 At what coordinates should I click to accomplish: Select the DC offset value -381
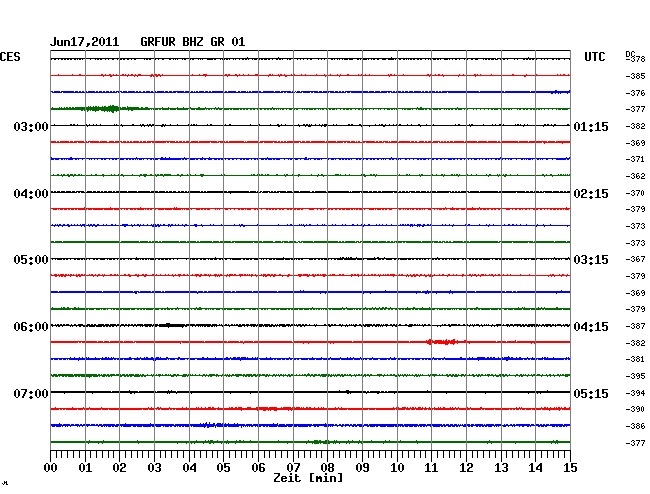click(635, 359)
